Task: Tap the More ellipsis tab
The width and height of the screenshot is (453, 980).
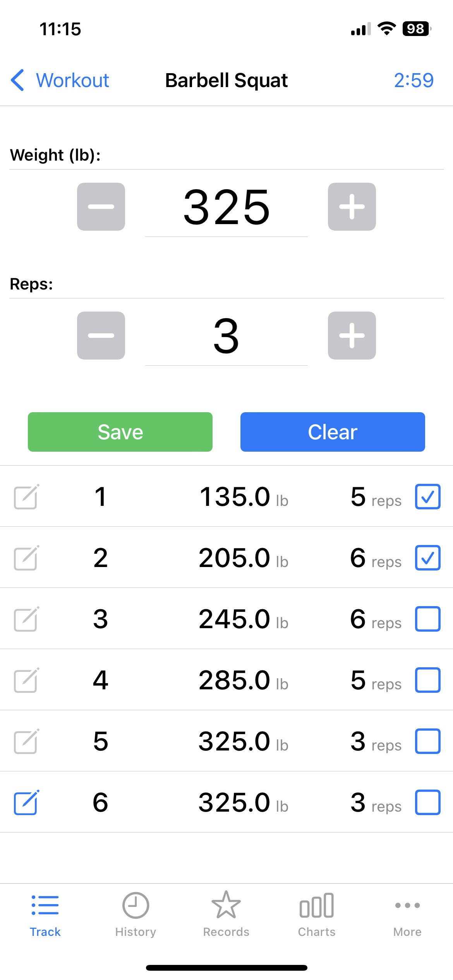Action: (407, 914)
